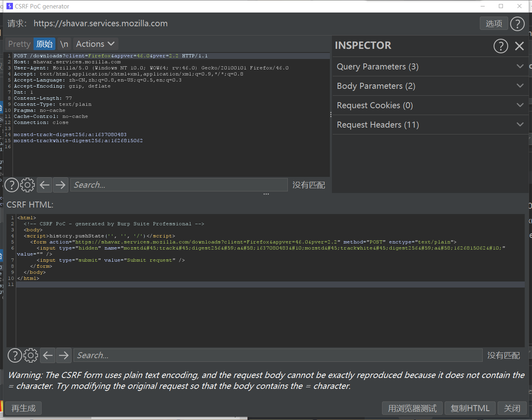Go to previous match in CSRF HTML search
Viewport: 532px width, 420px height.
48,355
